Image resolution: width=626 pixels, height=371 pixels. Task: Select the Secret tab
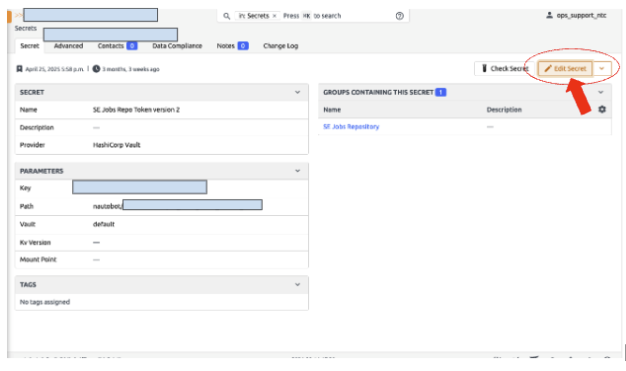(30, 46)
